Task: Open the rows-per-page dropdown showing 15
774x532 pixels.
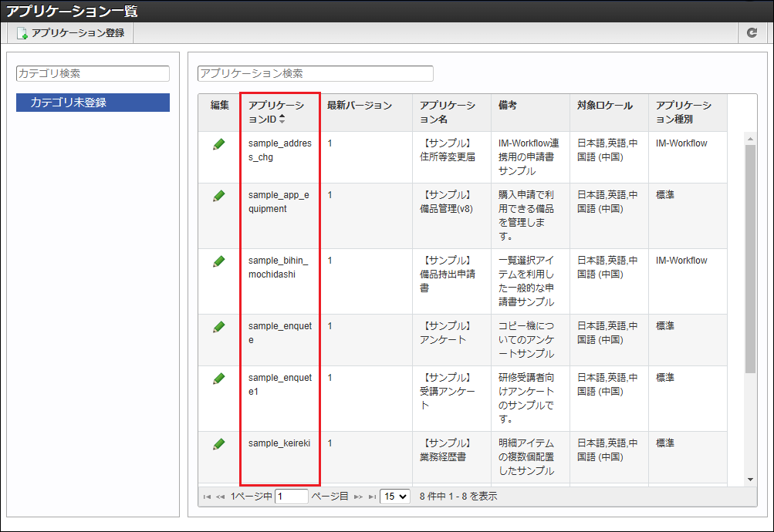Action: (394, 497)
